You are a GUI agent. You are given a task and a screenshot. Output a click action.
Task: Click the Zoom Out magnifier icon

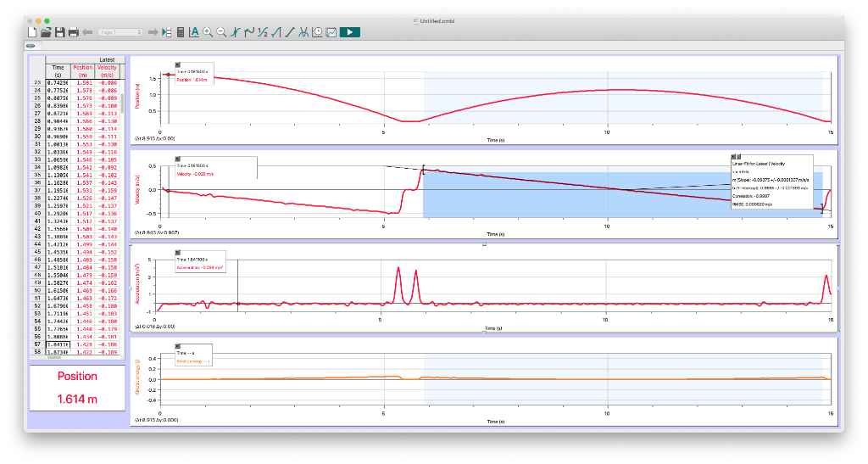click(221, 33)
